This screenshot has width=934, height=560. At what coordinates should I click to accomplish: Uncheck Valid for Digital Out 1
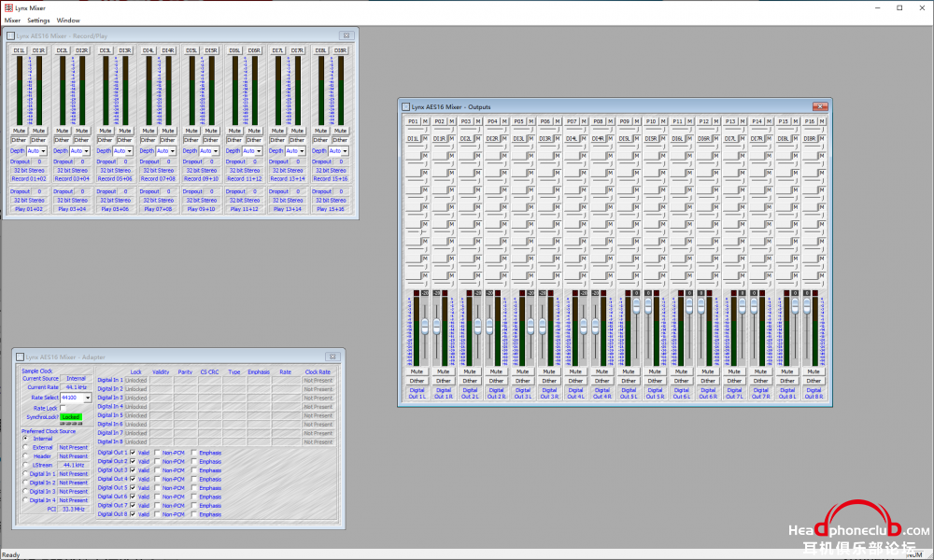[x=133, y=453]
